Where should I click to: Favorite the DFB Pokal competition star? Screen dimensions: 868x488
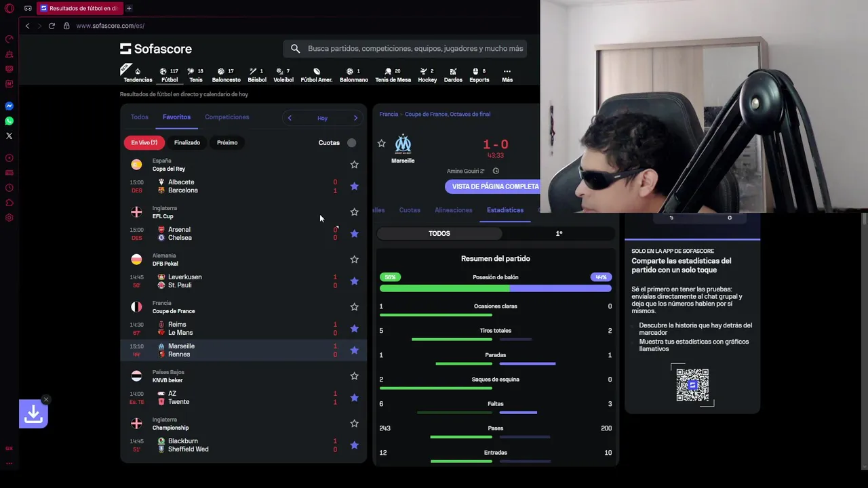[x=354, y=260]
